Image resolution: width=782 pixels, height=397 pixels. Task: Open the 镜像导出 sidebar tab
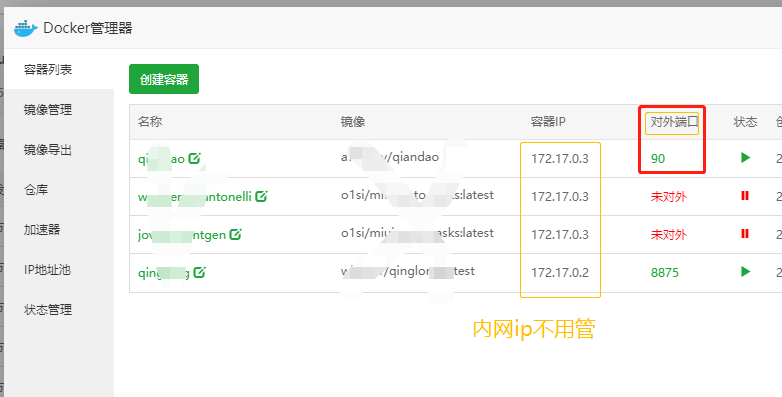coord(48,150)
